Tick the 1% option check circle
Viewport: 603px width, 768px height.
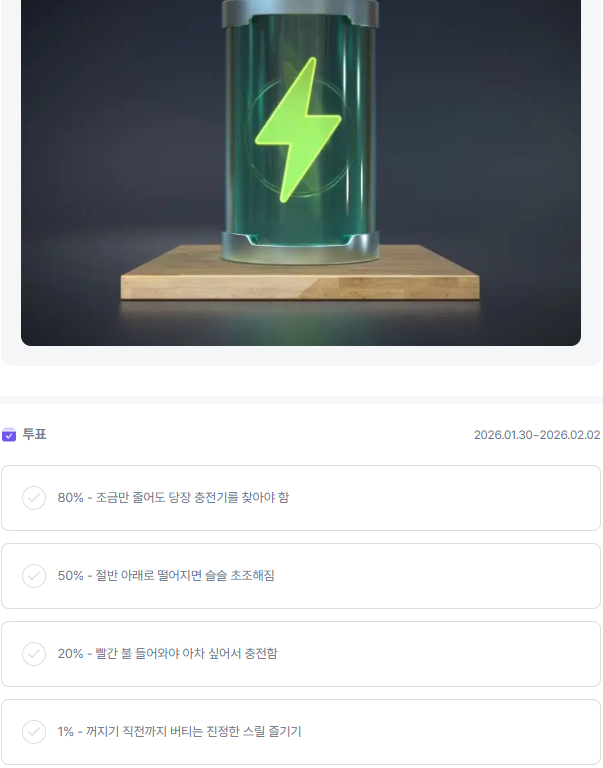pos(34,732)
